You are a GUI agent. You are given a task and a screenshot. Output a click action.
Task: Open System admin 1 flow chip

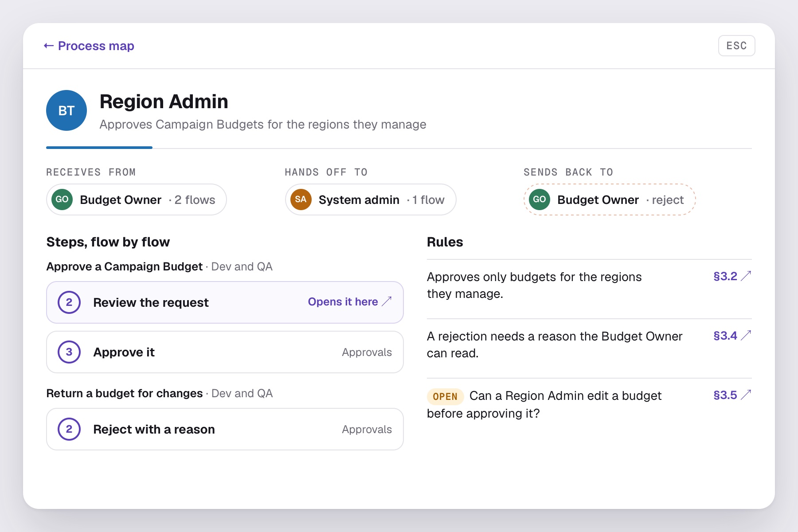[x=371, y=199]
